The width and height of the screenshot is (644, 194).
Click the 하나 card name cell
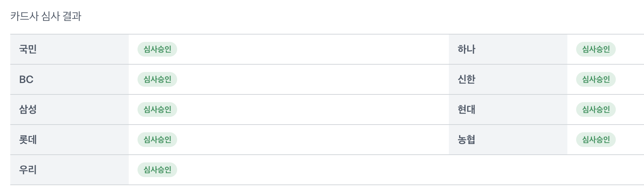click(x=508, y=49)
